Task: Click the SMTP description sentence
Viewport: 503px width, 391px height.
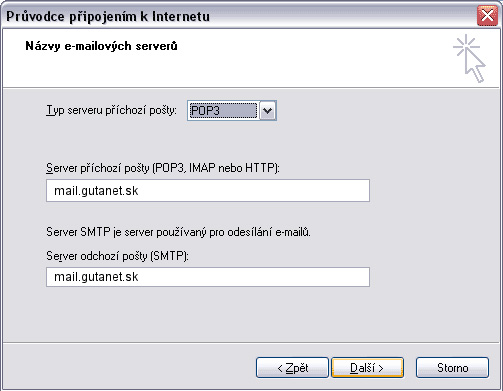Action: tap(178, 232)
